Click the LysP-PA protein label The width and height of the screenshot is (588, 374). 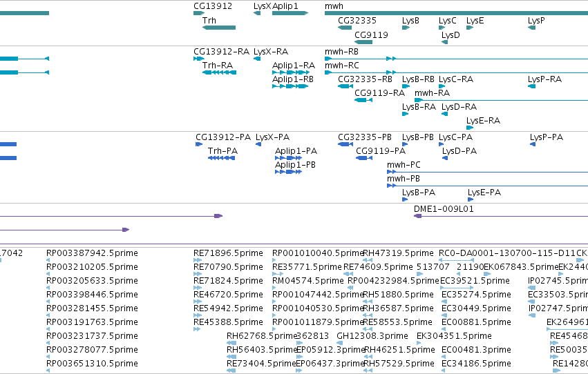[x=547, y=137]
